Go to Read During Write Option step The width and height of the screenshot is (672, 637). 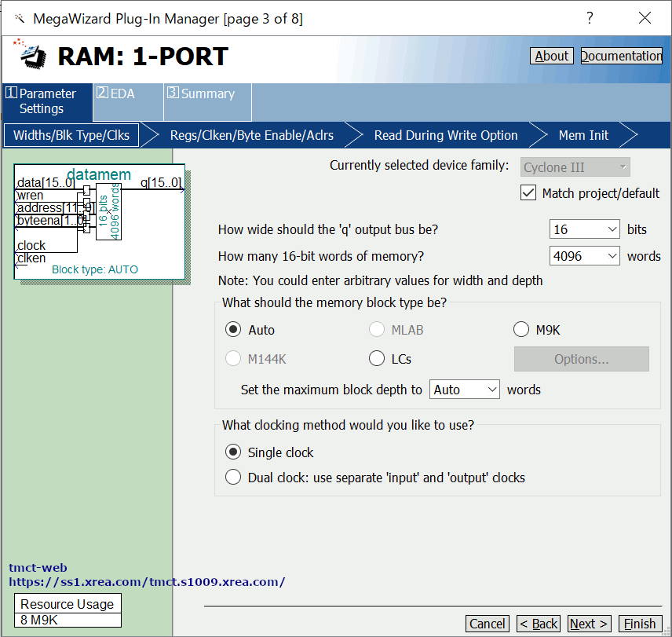pos(446,135)
